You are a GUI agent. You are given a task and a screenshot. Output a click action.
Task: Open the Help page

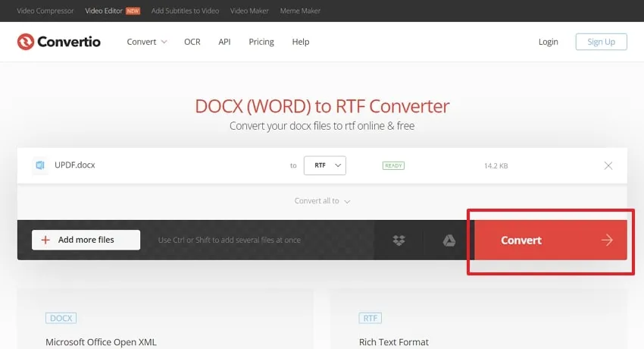click(x=301, y=42)
